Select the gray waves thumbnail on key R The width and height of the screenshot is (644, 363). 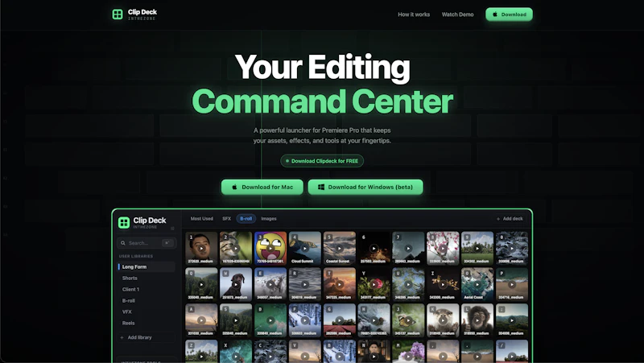click(x=305, y=284)
